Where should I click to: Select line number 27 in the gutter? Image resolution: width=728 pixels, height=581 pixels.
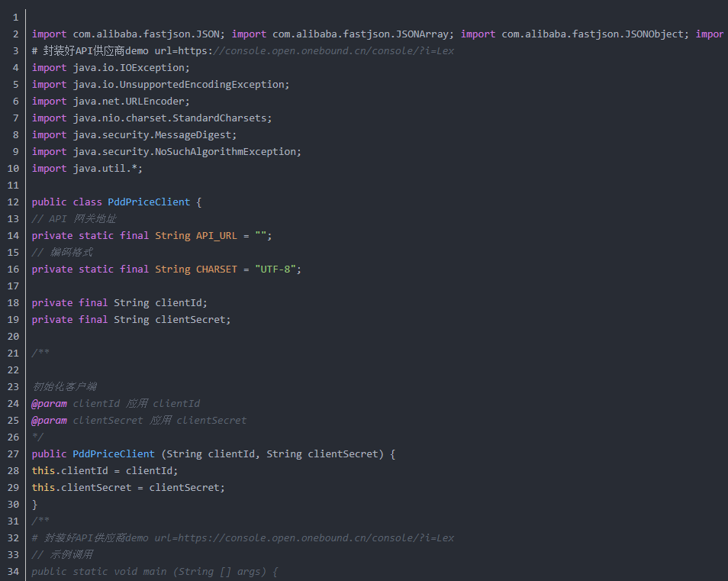coord(13,454)
